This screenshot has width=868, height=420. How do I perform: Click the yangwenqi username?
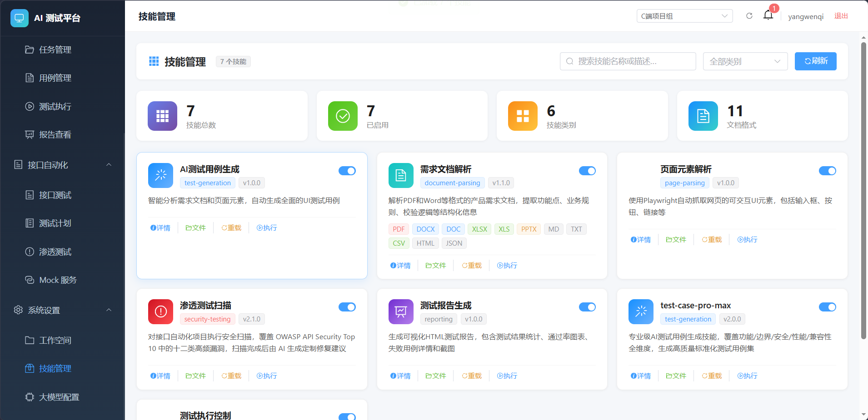(x=806, y=16)
